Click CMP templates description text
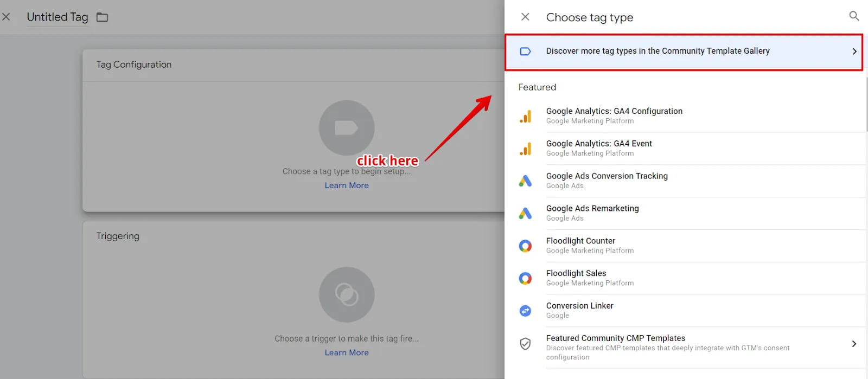Image resolution: width=868 pixels, height=379 pixels. click(x=668, y=352)
